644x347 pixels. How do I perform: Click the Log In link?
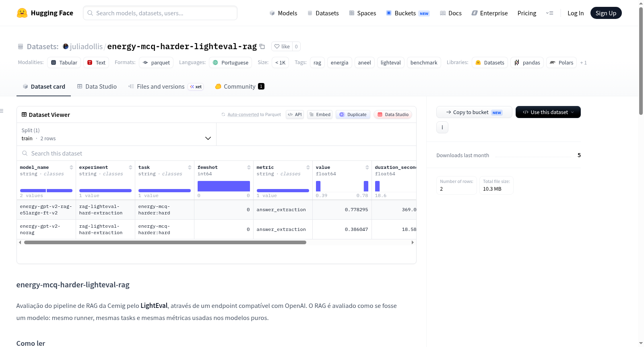(x=576, y=13)
